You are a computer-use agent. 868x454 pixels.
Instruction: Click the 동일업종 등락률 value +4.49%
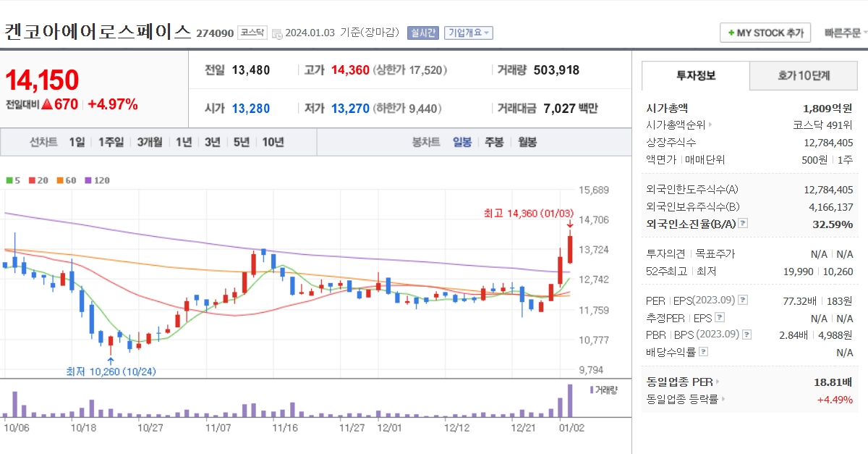[x=835, y=399]
